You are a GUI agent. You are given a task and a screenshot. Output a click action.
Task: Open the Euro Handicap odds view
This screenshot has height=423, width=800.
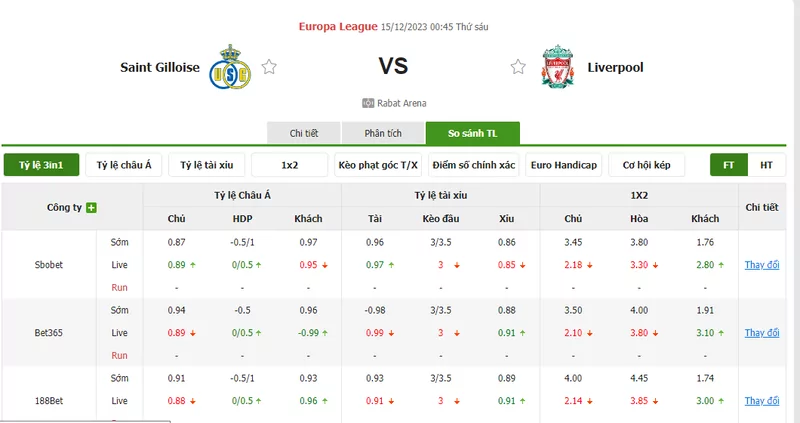(x=564, y=165)
